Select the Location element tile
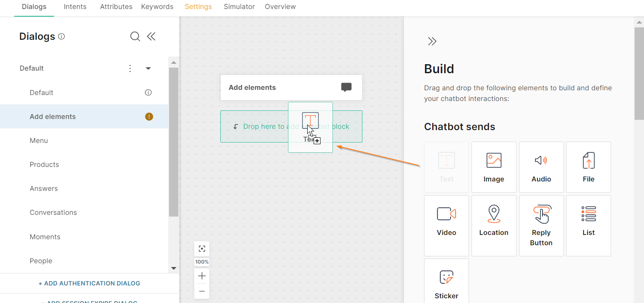 click(x=494, y=226)
